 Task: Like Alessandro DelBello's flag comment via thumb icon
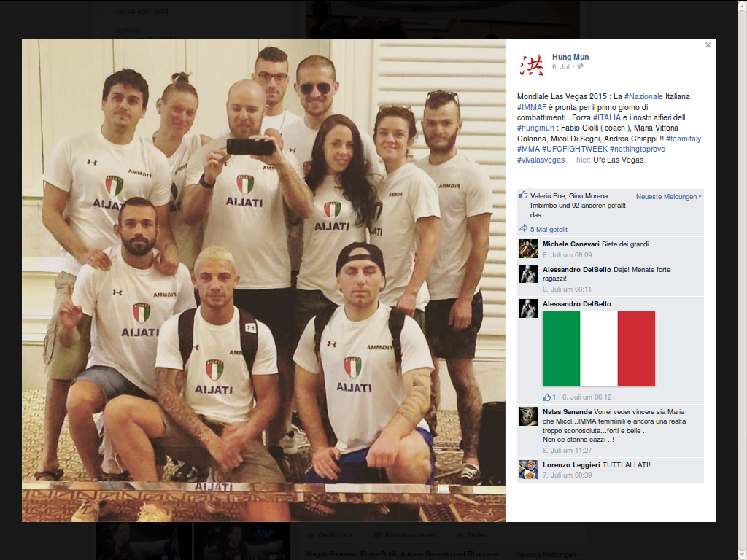[x=546, y=397]
